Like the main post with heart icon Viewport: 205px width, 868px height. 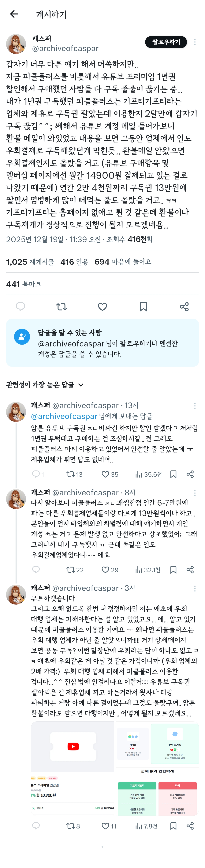102,306
